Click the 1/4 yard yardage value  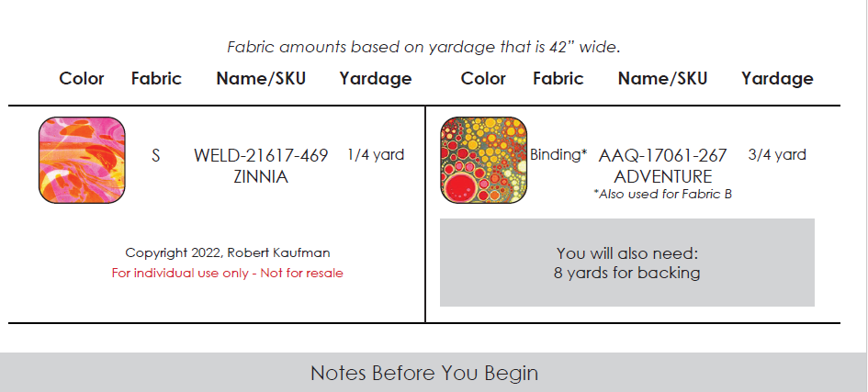[376, 155]
